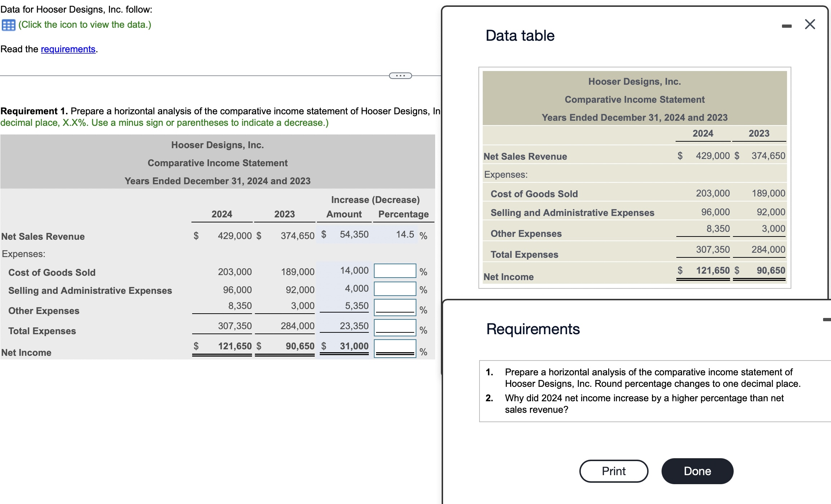831x504 pixels.
Task: Click the 'Click the icon to view the data' text
Action: pos(85,25)
